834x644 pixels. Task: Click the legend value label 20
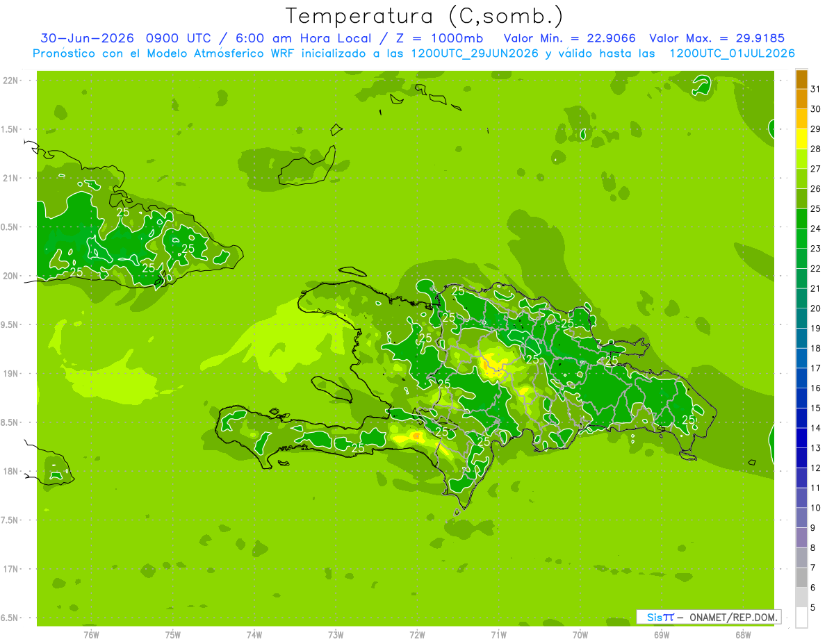816,308
